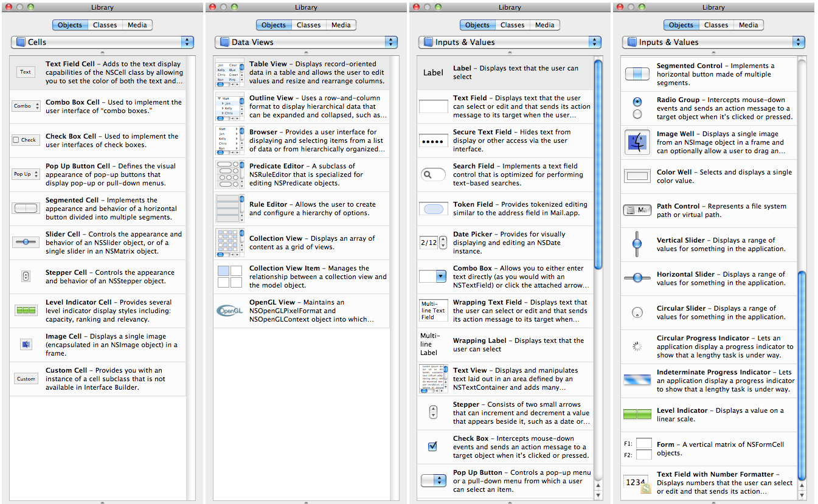The image size is (818, 504).
Task: Pick the Level Indicator Cell green icon
Action: tap(26, 310)
